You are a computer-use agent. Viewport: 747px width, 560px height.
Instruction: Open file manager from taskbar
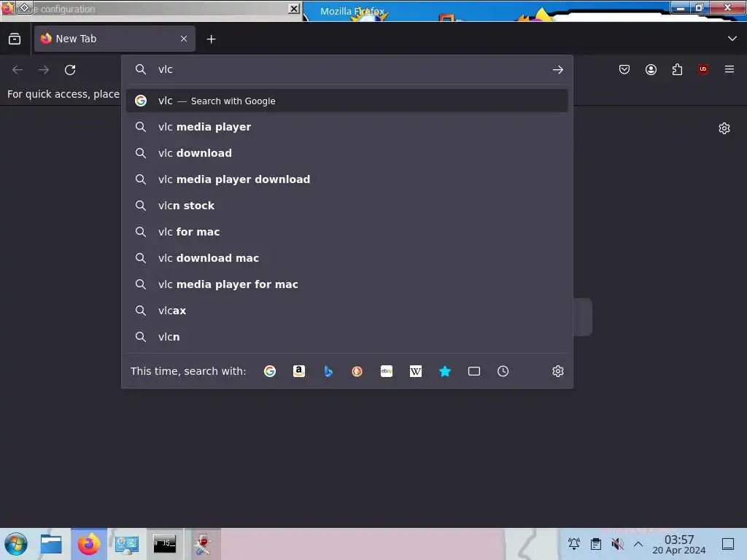click(x=51, y=544)
